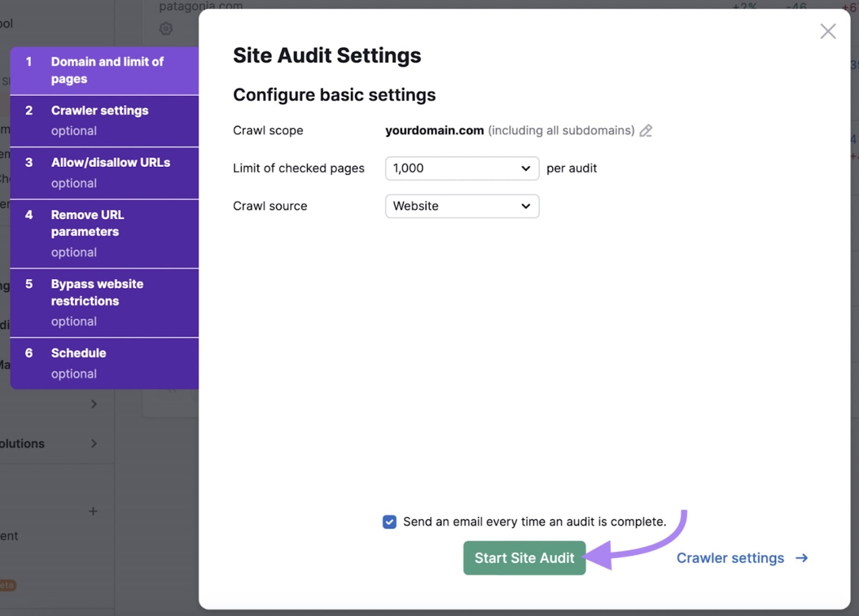859x616 pixels.
Task: Click the pencil icon to edit crawl scope
Action: click(646, 131)
